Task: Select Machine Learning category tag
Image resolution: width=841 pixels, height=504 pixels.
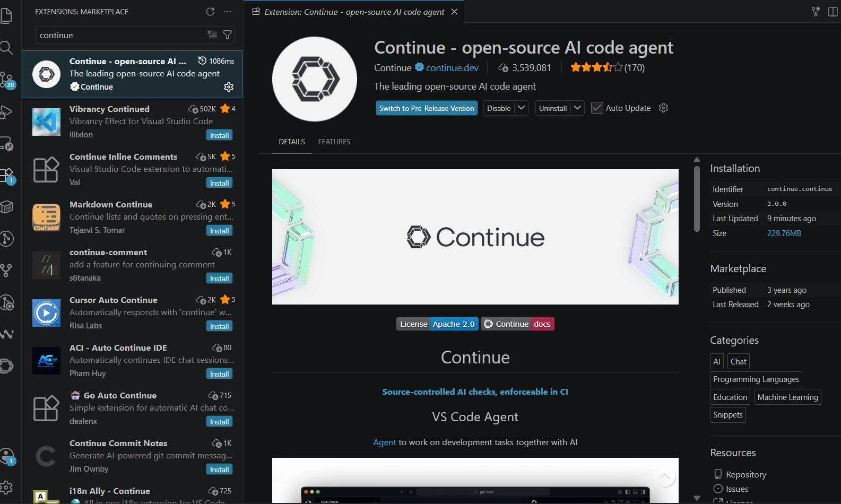Action: [x=787, y=397]
